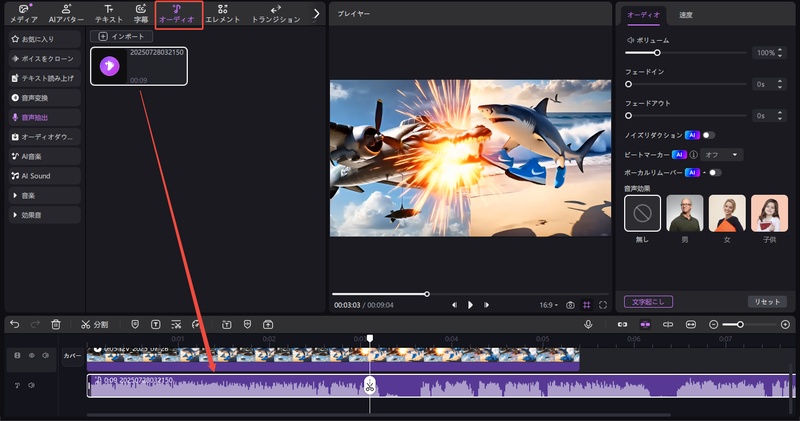Click the speed gauge toolbar icon

tap(196, 325)
